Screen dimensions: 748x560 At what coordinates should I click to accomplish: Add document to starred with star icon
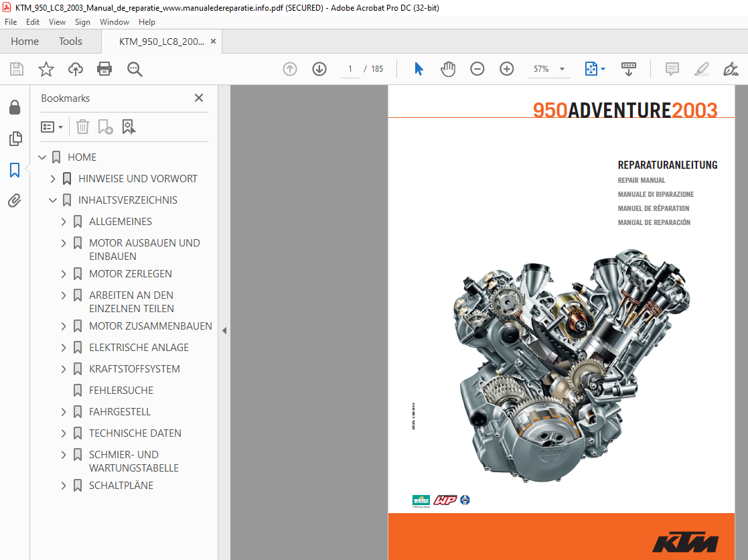pyautogui.click(x=46, y=69)
